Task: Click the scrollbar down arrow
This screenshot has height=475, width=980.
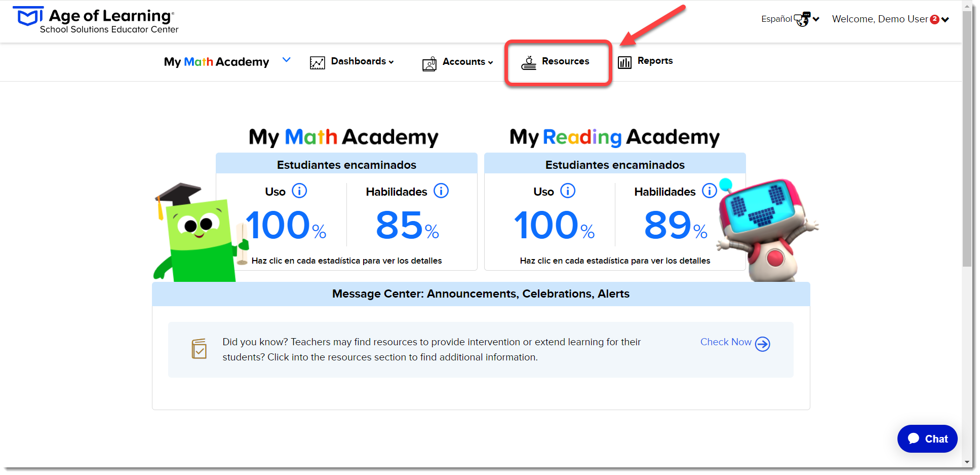Action: 967,462
